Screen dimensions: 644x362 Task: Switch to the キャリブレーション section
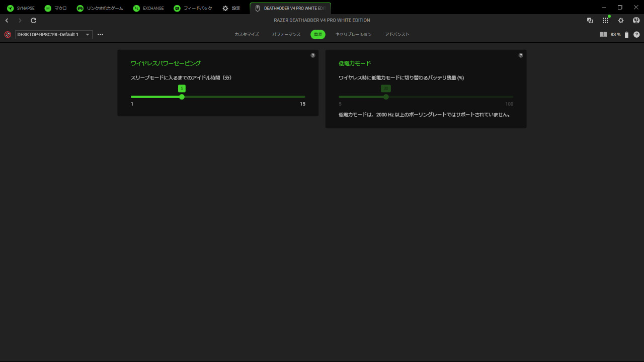(354, 35)
